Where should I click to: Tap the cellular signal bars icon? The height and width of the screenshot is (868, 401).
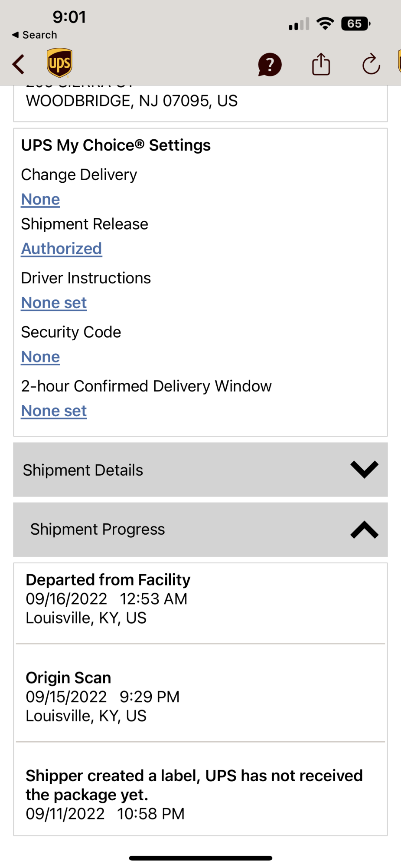click(x=299, y=24)
